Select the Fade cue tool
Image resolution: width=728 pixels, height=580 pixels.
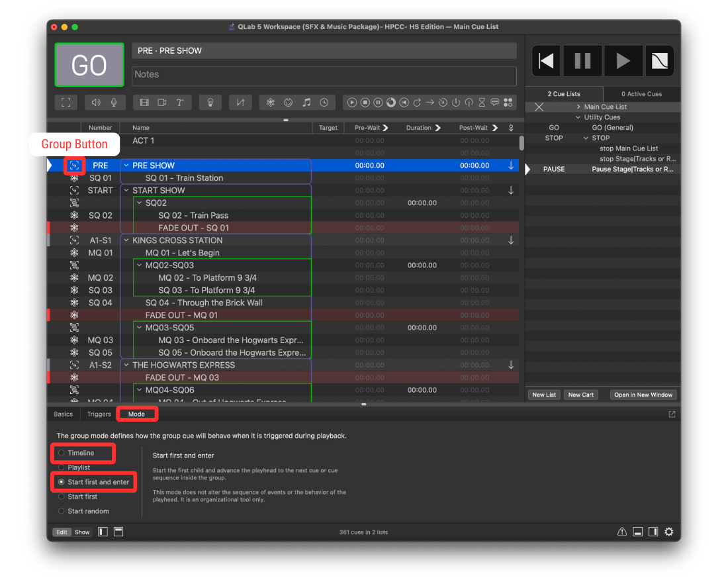click(x=240, y=102)
